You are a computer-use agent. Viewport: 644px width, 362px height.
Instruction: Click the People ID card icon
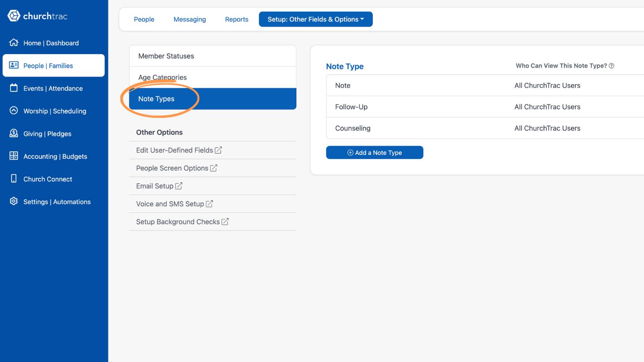click(x=14, y=65)
